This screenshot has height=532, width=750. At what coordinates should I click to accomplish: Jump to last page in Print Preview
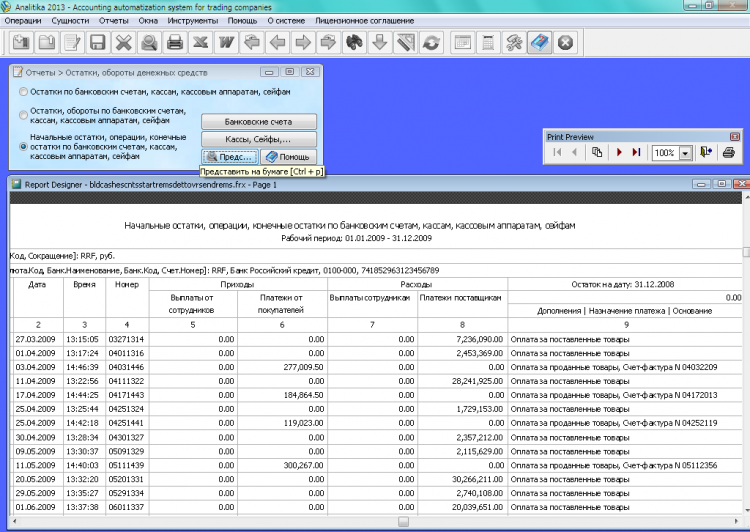point(636,153)
